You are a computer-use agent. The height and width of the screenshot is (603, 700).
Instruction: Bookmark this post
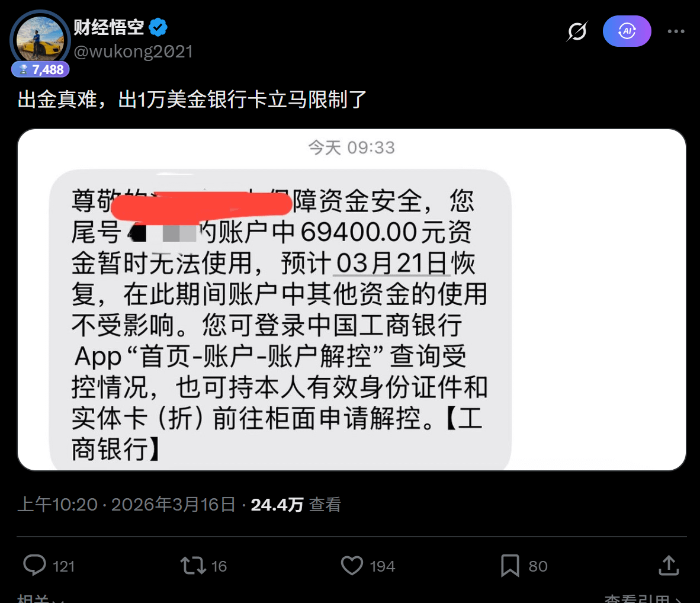pyautogui.click(x=510, y=566)
